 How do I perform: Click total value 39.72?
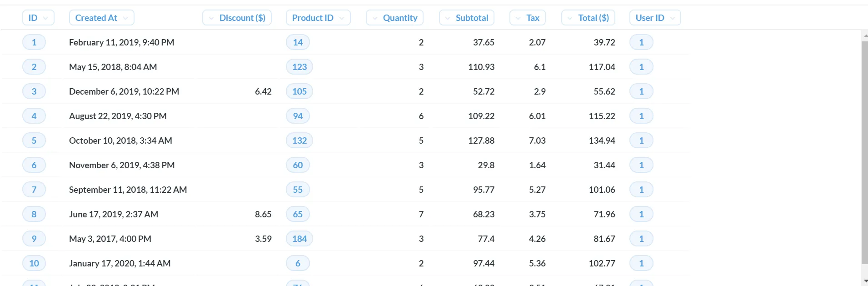coord(604,42)
